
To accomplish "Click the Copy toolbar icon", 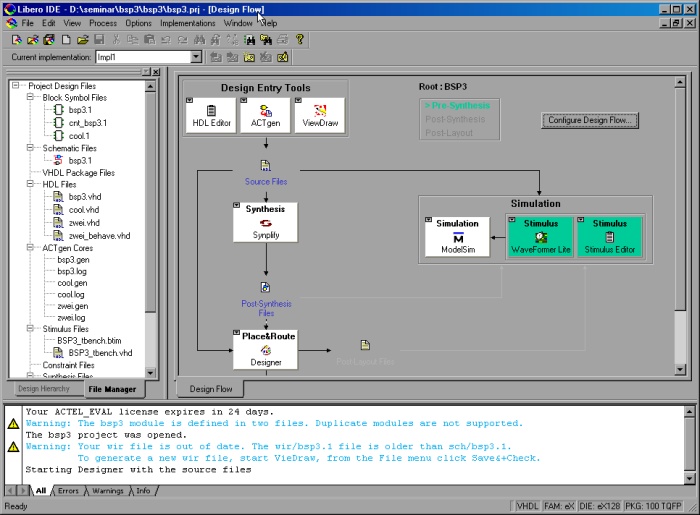I will pyautogui.click(x=133, y=40).
